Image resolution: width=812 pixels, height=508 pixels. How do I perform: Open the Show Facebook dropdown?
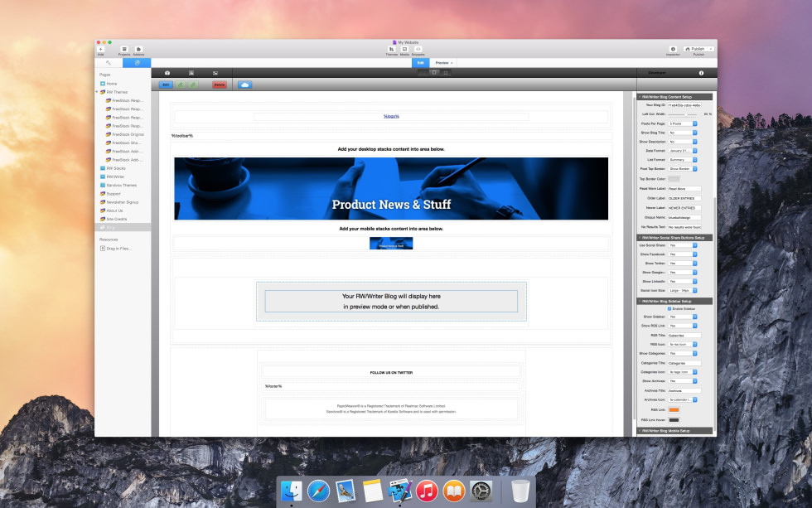(x=683, y=254)
